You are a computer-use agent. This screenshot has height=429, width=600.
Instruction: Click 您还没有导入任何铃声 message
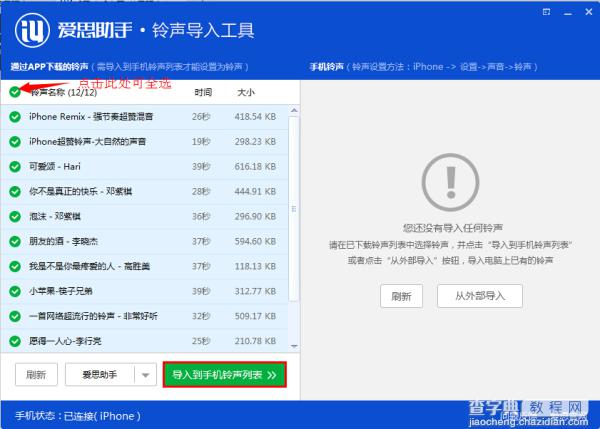coord(453,228)
